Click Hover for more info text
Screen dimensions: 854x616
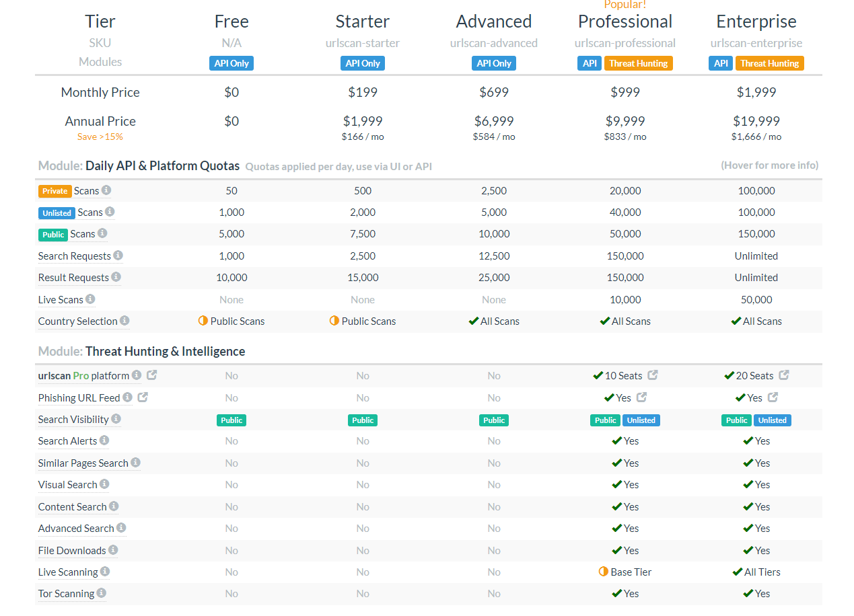770,165
